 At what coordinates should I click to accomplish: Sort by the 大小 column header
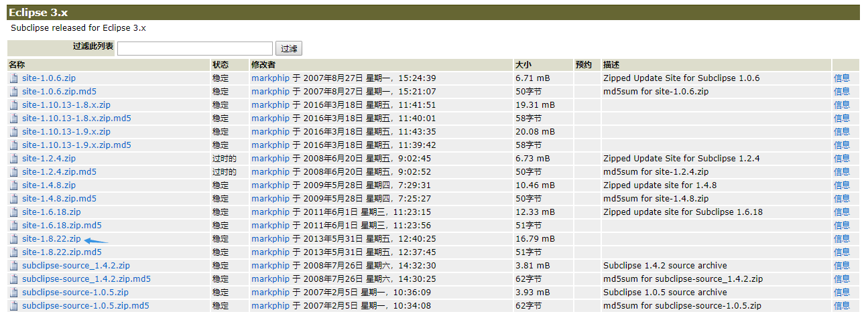tap(523, 65)
